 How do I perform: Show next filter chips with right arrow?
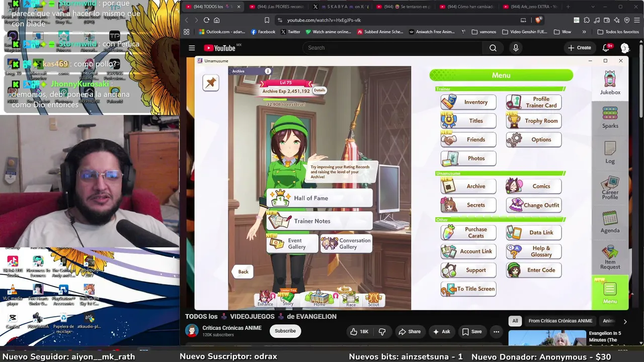625,321
